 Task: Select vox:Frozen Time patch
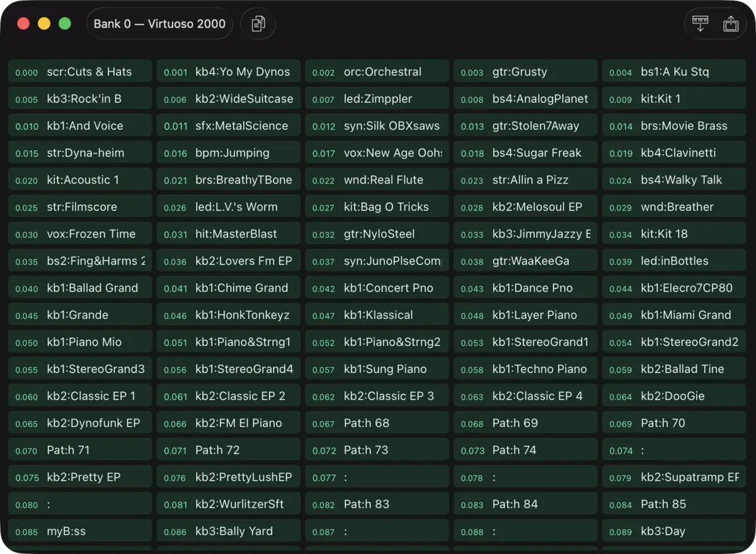(80, 234)
